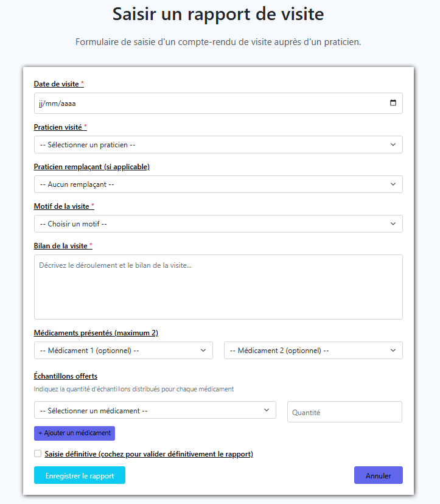Image resolution: width=440 pixels, height=504 pixels.
Task: Click the jj/mm/aaaa date field
Action: coord(183,103)
